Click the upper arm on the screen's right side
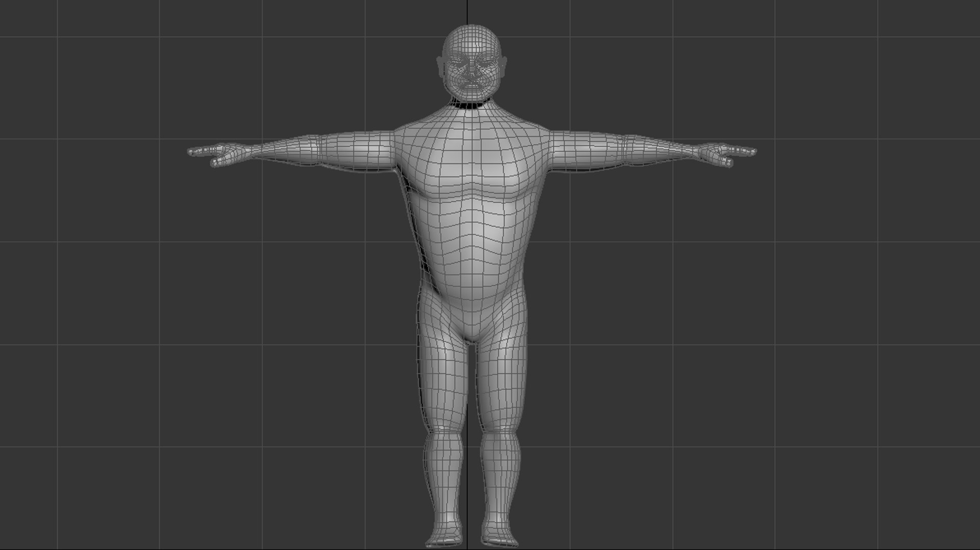This screenshot has height=550, width=980. [587, 151]
